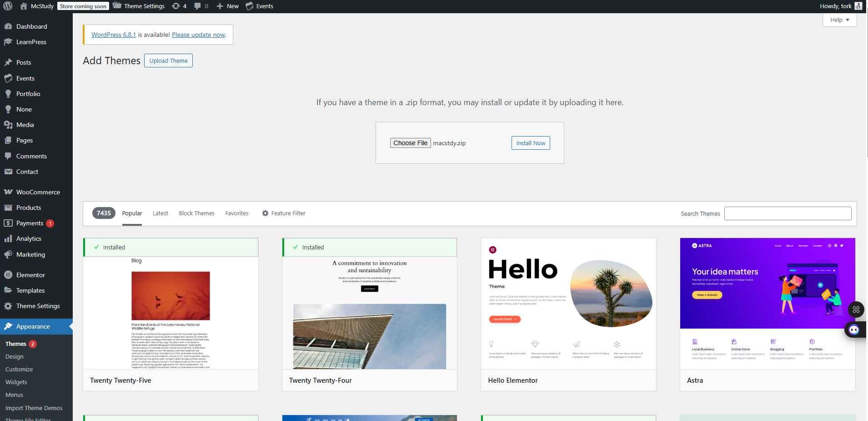The width and height of the screenshot is (868, 421).
Task: Open the comments bubble icon in admin bar
Action: pos(197,6)
